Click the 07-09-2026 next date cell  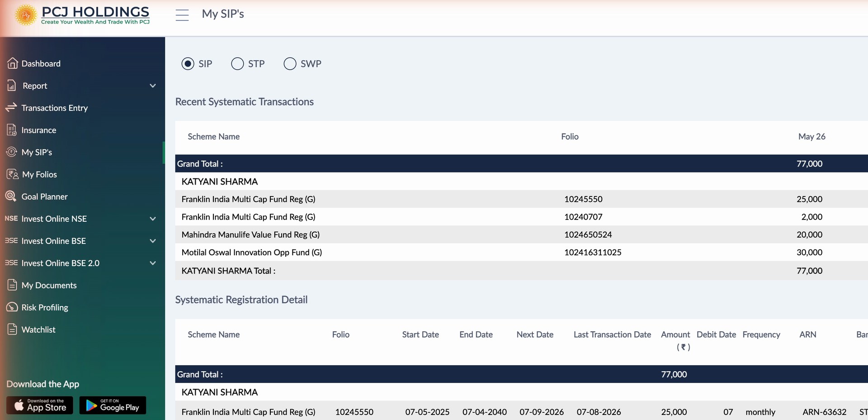542,412
